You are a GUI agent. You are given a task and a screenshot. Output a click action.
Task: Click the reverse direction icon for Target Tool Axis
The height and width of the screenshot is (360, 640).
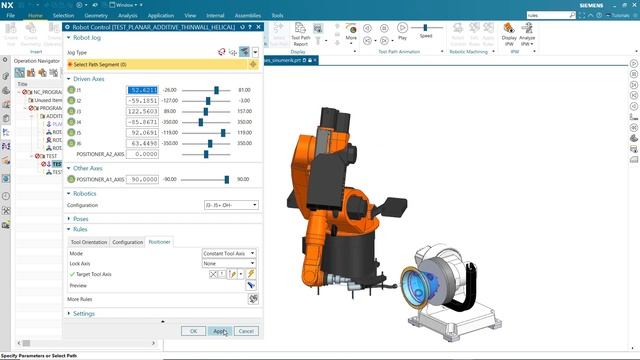(222, 274)
